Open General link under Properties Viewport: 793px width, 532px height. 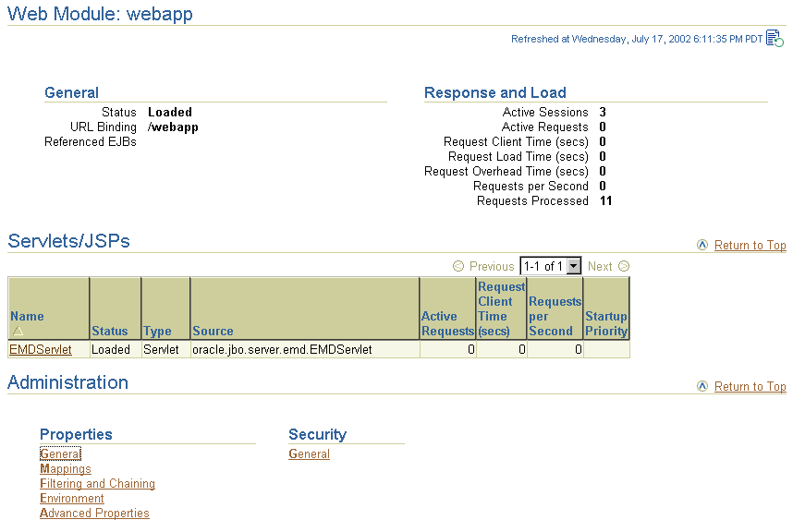pyautogui.click(x=60, y=454)
